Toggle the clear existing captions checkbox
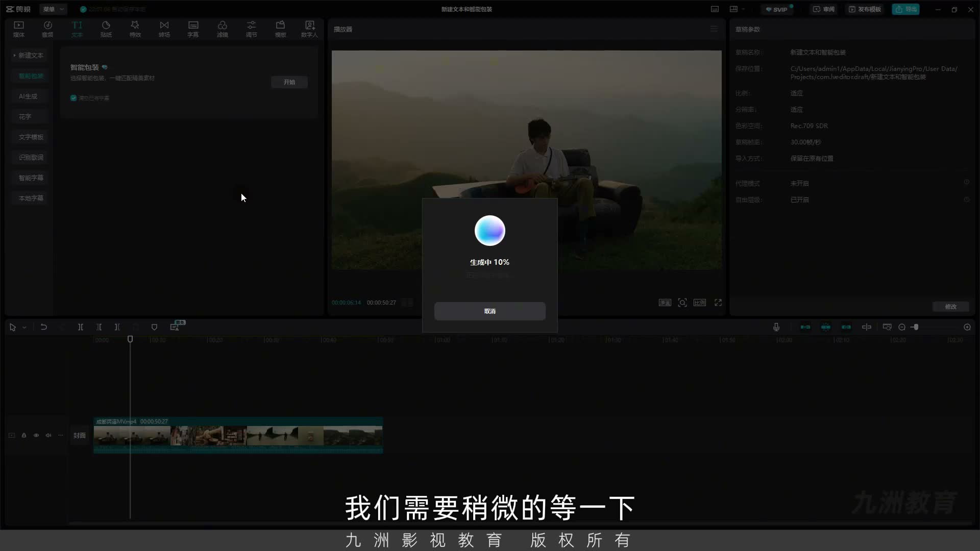 [x=73, y=98]
